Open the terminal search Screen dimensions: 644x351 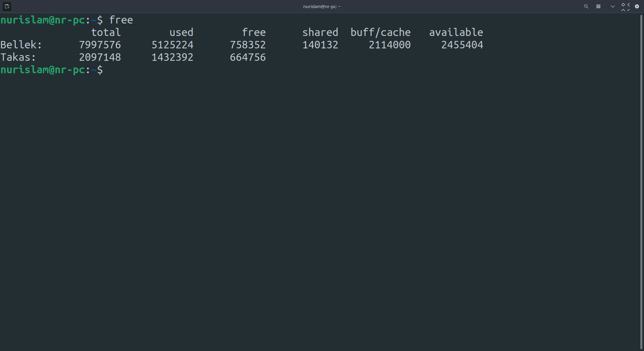(586, 6)
